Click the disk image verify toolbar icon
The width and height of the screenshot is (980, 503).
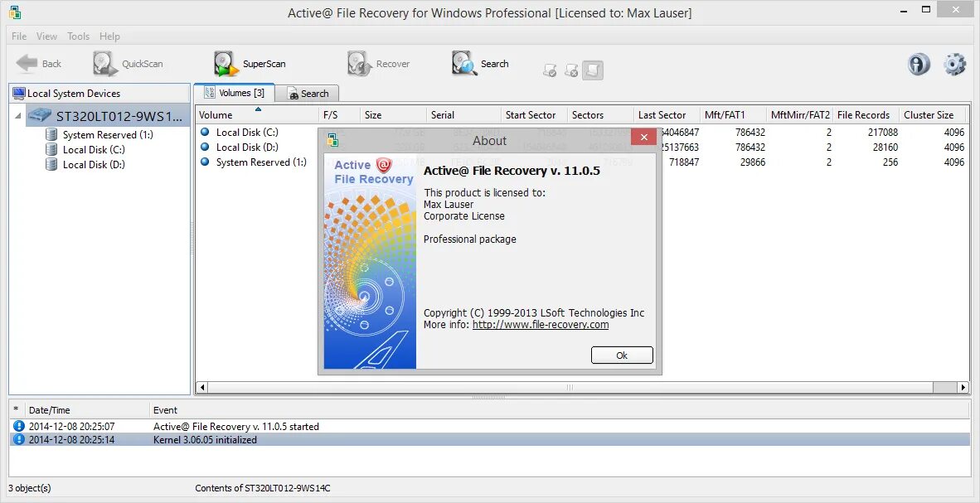550,70
